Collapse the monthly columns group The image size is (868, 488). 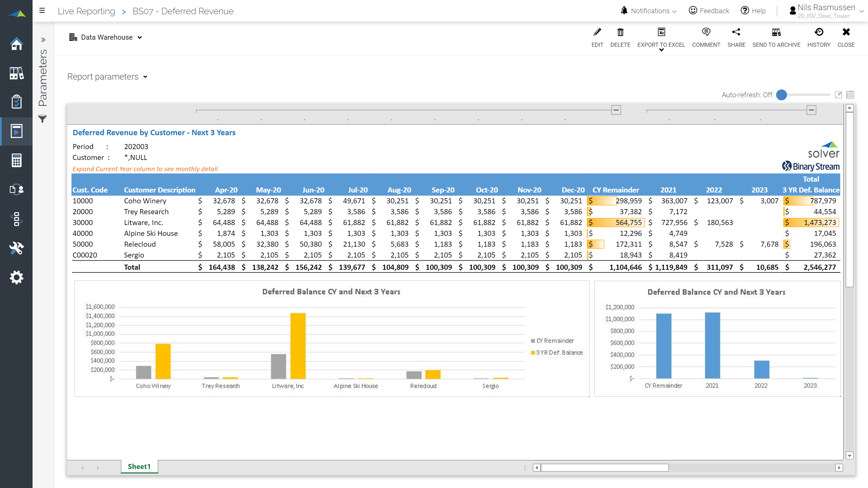tap(616, 110)
